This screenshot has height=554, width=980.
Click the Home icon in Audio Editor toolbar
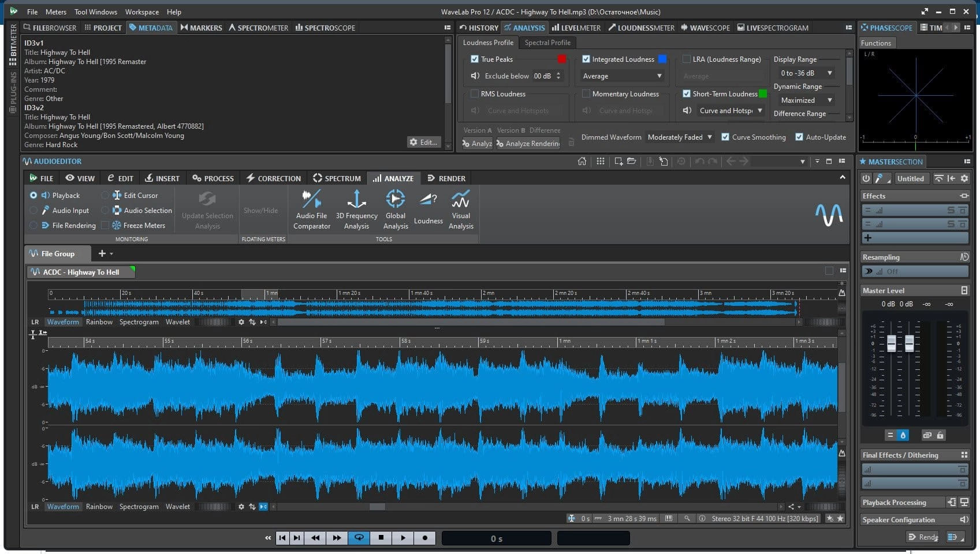point(582,162)
